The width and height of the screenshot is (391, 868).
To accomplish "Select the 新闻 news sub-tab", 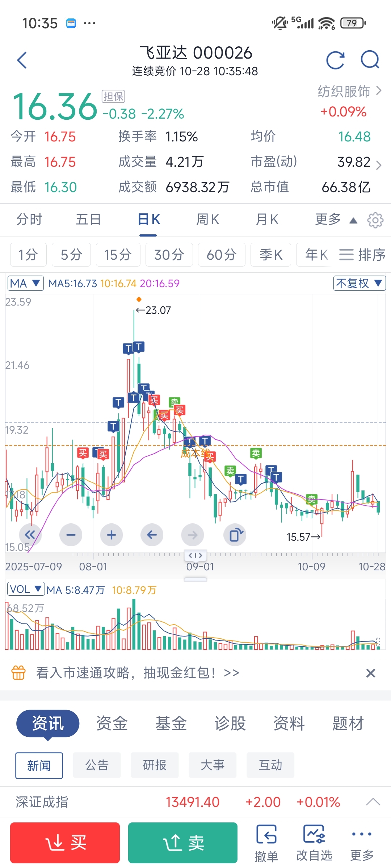I will (39, 765).
